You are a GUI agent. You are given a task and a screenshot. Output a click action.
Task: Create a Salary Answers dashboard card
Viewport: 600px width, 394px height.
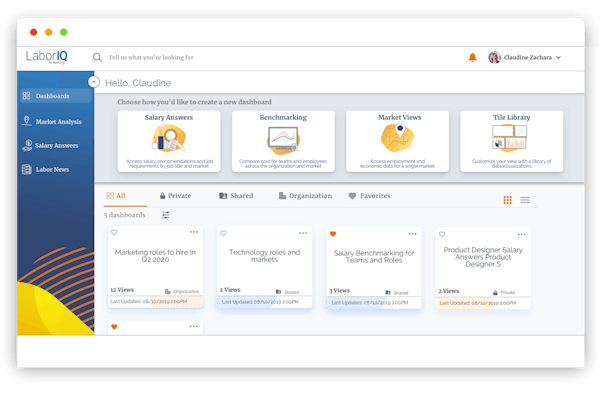[169, 141]
